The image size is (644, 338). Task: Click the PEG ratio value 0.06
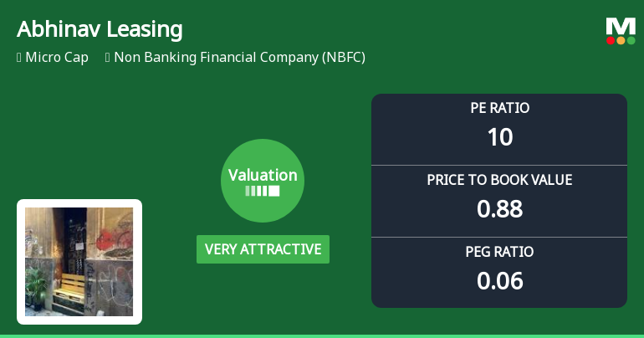pos(499,281)
